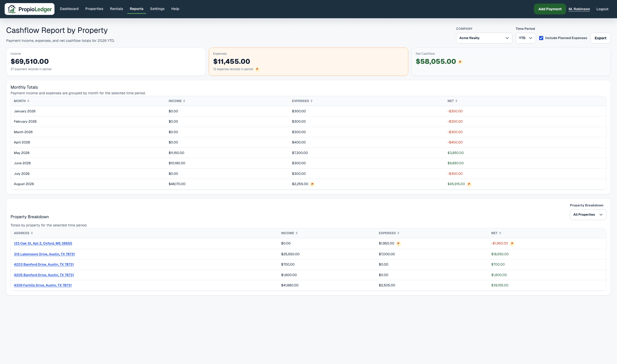617x364 pixels.
Task: Open the Help menu item
Action: [175, 9]
